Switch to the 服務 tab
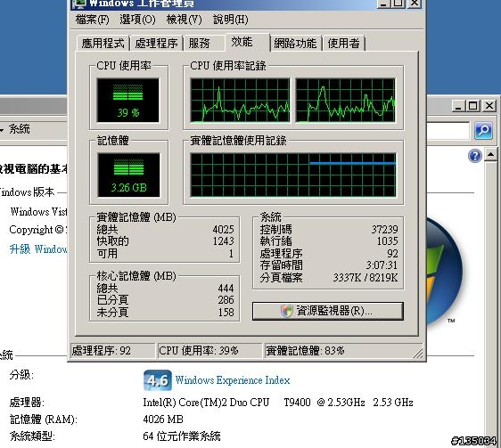The height and width of the screenshot is (448, 501). pyautogui.click(x=199, y=43)
